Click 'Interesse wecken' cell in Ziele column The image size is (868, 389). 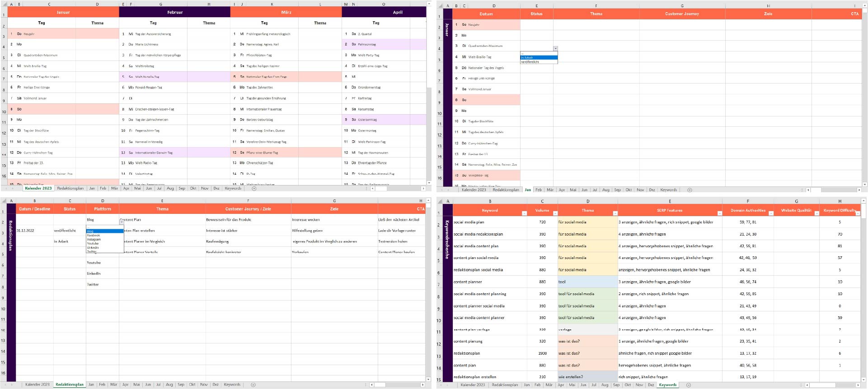coord(334,220)
